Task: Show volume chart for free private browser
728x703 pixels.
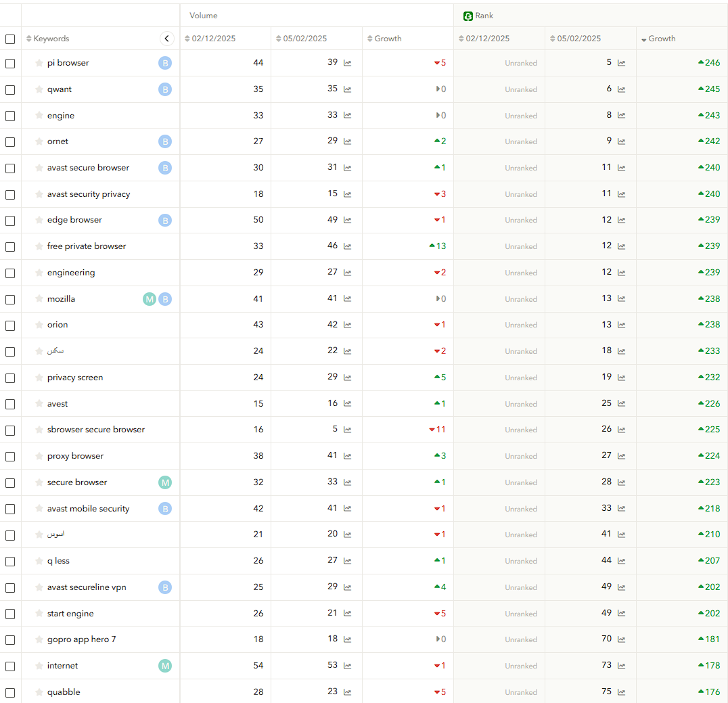Action: (347, 246)
